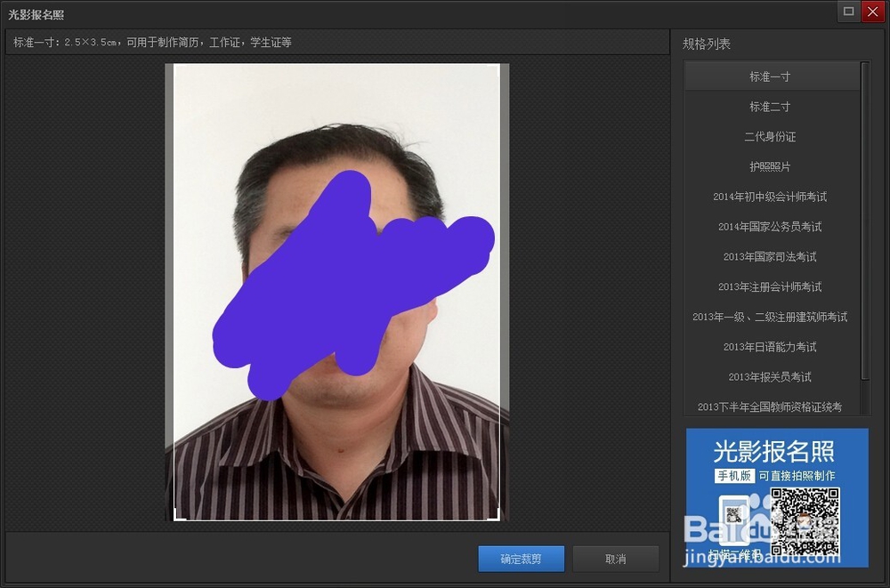This screenshot has height=588, width=890.
Task: Choose 二代身份证 photo spec
Action: pos(769,136)
